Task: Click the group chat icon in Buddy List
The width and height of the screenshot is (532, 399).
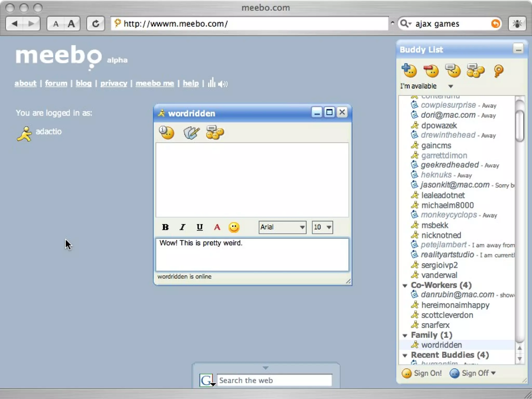Action: 475,71
